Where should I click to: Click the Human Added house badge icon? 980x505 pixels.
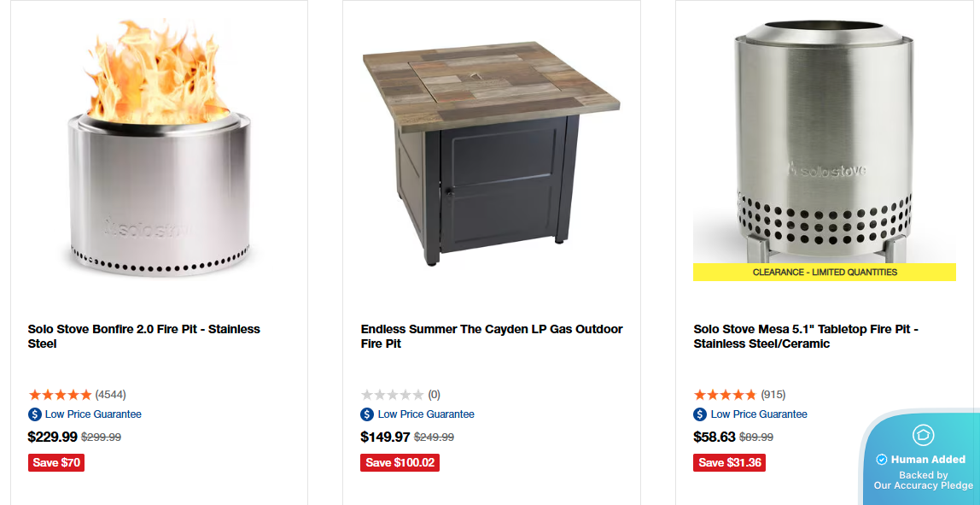coord(923,435)
